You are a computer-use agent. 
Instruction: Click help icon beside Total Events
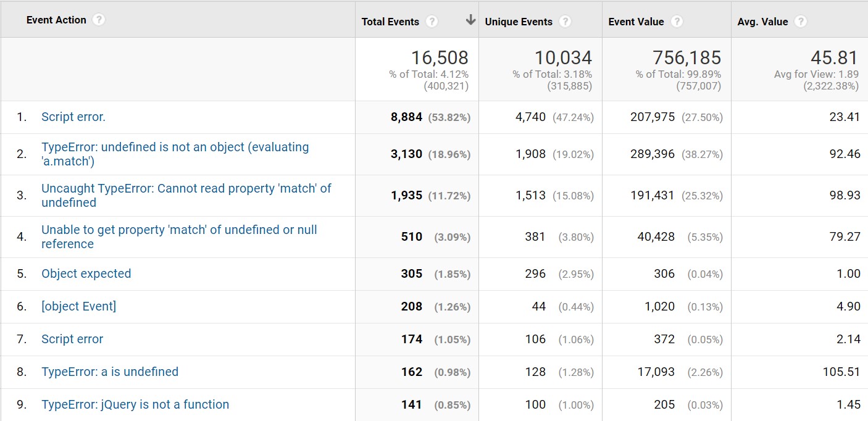pos(432,22)
